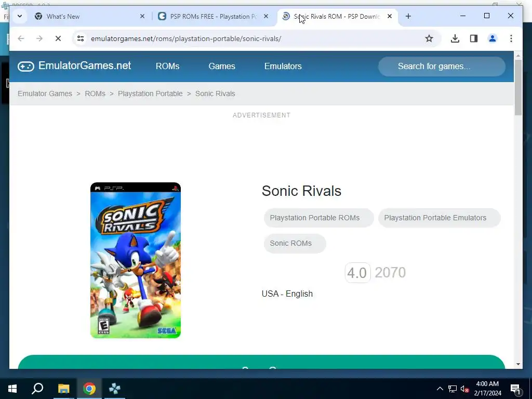Viewport: 532px width, 399px height.
Task: Open the taskbar clock and date
Action: click(487, 389)
